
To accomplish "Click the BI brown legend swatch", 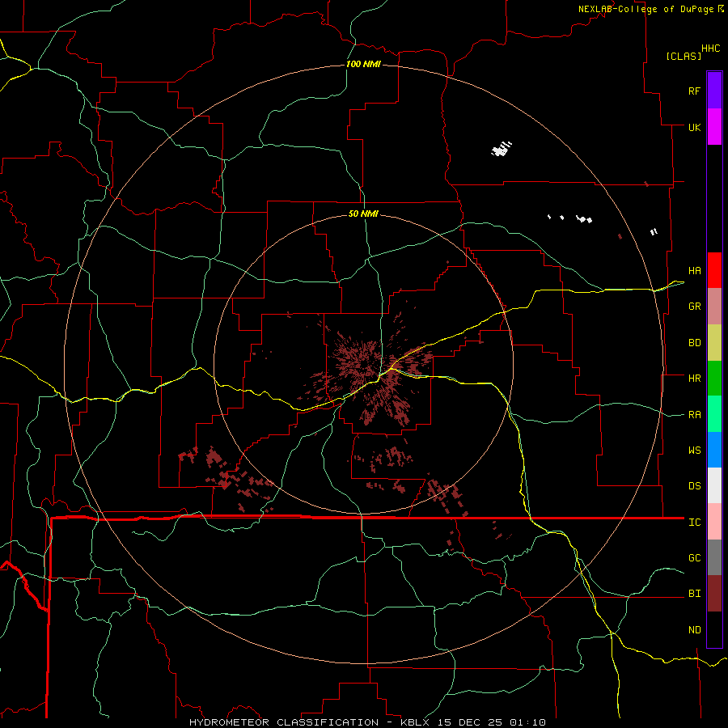I will pos(714,594).
